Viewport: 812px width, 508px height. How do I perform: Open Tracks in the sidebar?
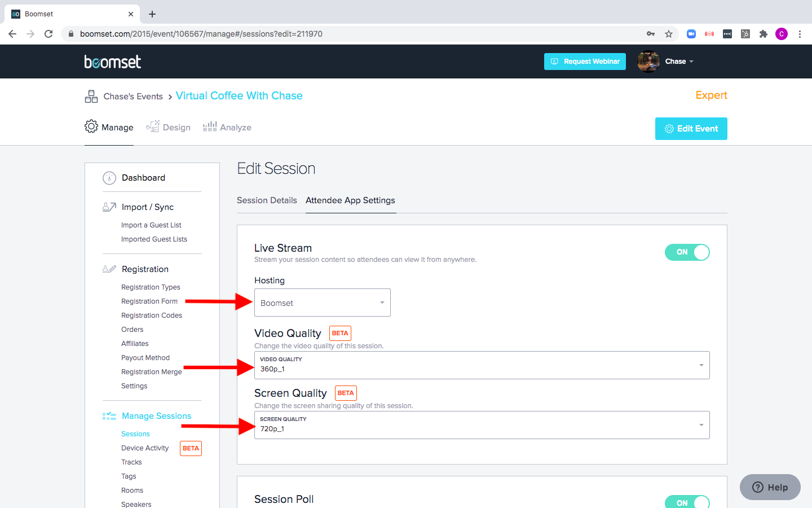(131, 462)
